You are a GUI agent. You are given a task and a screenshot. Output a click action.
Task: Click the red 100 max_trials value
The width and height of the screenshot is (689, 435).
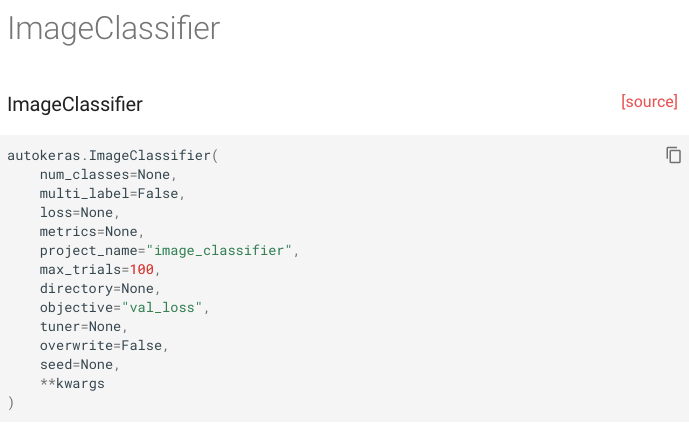click(141, 269)
